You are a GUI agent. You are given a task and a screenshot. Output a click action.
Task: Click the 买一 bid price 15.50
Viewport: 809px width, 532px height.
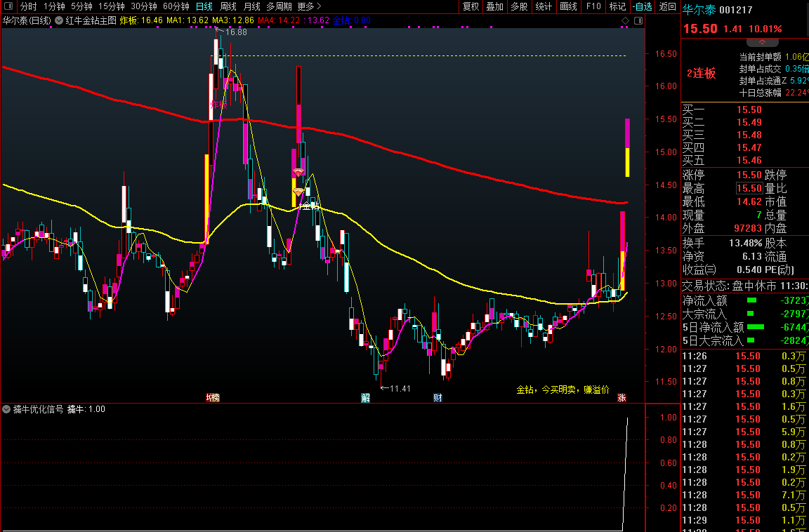(749, 109)
